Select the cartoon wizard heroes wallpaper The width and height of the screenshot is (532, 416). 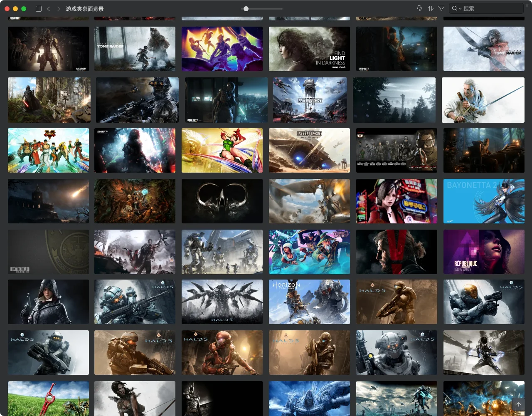click(309, 252)
